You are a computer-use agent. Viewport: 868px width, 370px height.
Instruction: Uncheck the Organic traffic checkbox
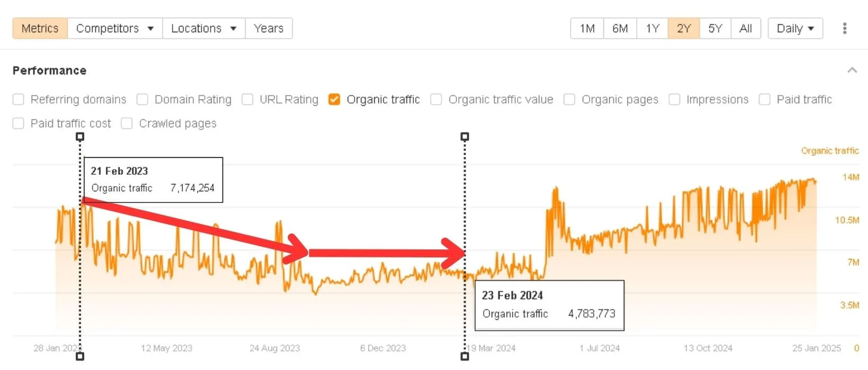pos(334,99)
